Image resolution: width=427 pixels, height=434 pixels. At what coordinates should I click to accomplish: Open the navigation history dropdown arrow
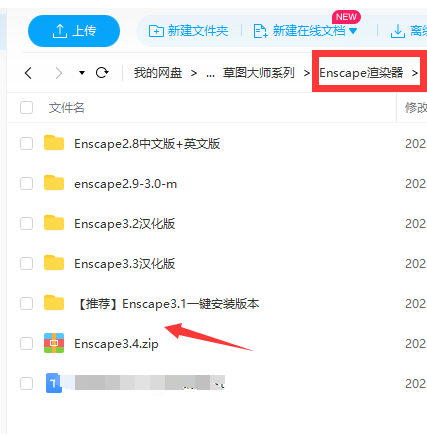coord(82,73)
